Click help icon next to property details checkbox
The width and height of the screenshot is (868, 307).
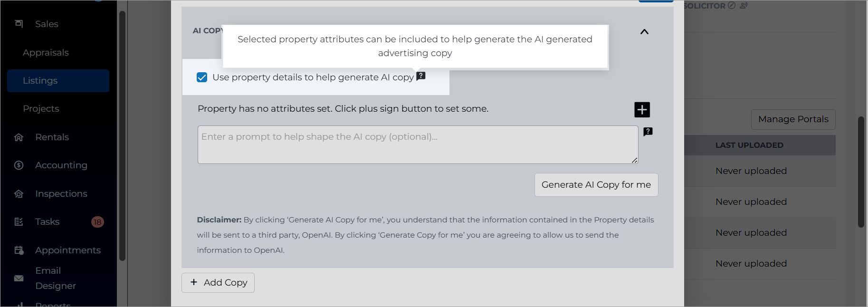[421, 76]
